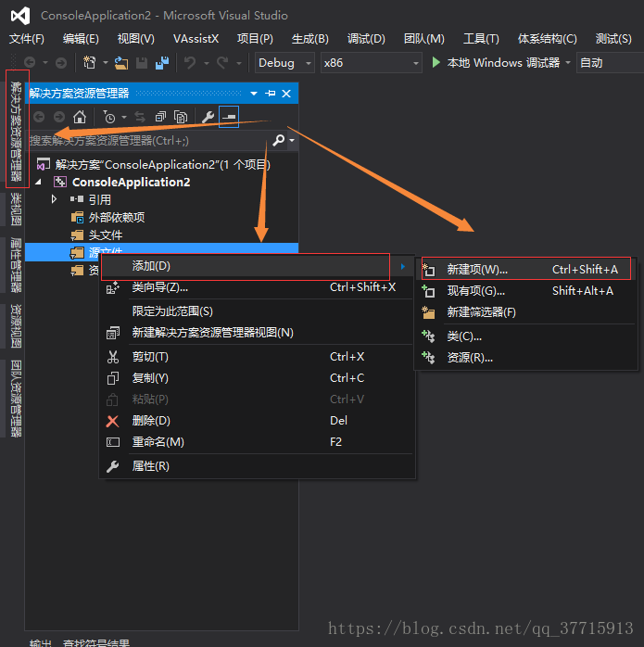The width and height of the screenshot is (644, 647).
Task: Click the New Project toolbar icon
Action: click(x=90, y=63)
